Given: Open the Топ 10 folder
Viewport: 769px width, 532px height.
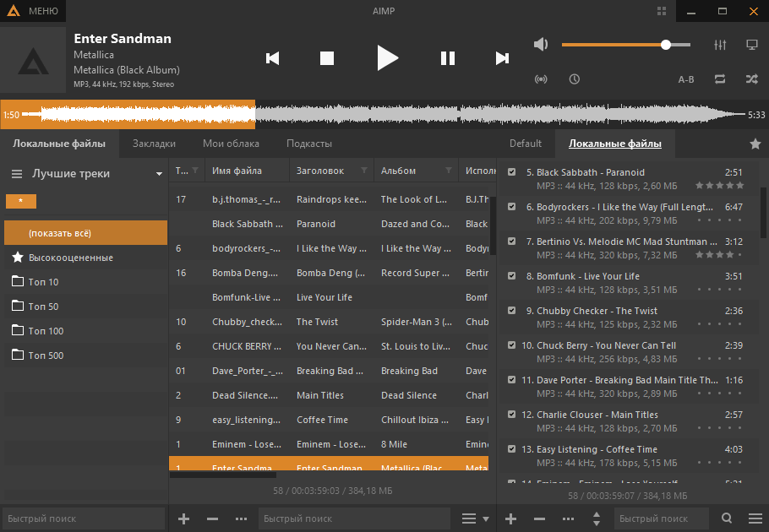Looking at the screenshot, I should point(86,282).
